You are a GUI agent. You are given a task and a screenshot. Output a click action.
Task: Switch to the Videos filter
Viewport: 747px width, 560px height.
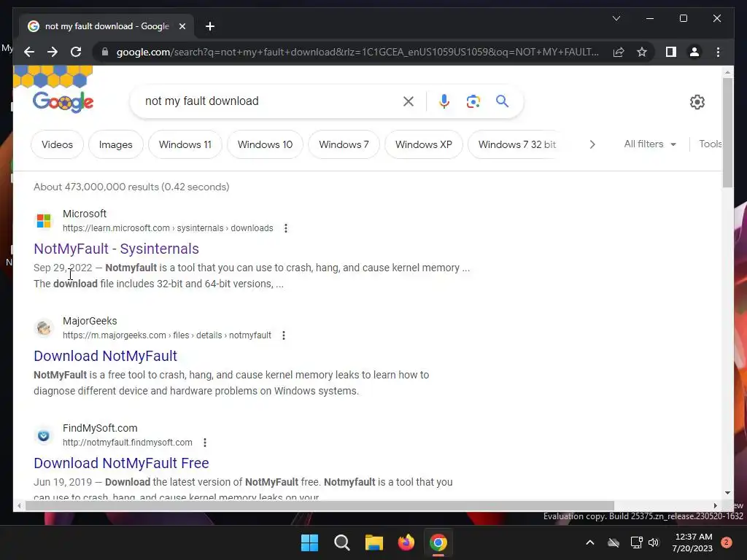point(57,144)
